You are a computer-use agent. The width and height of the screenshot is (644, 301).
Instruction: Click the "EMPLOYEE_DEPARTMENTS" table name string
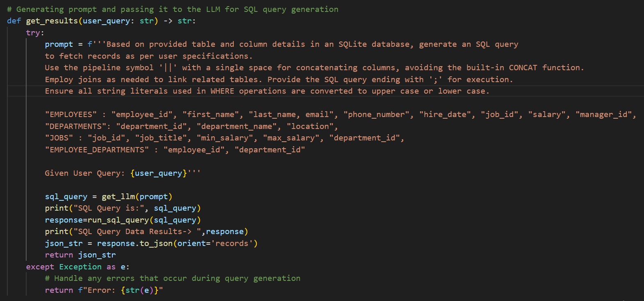(97, 150)
